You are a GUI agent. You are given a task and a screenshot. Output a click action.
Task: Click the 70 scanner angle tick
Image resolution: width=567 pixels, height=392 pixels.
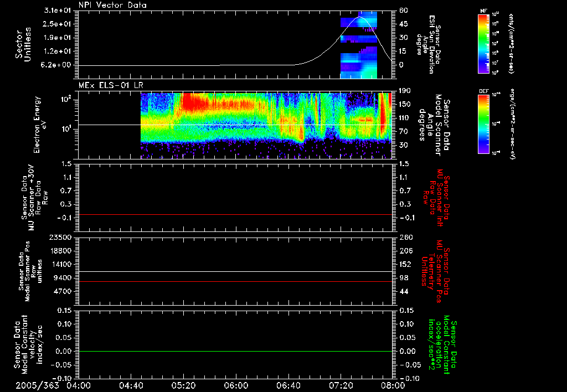pos(404,132)
